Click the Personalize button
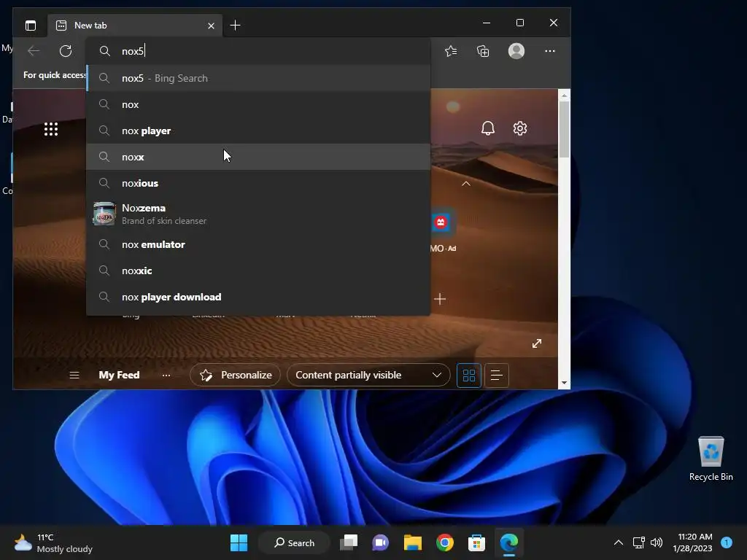Screen dimensions: 747x560 coord(236,376)
